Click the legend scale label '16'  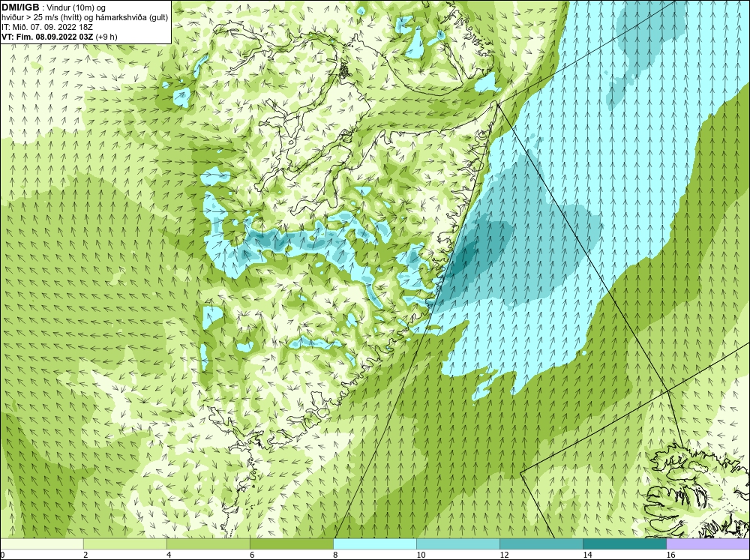(x=670, y=555)
